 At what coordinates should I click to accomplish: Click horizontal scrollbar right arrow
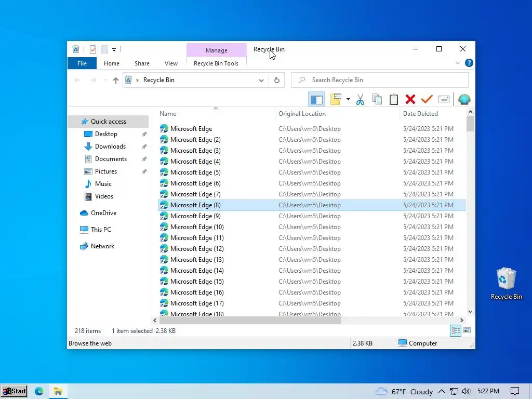(x=462, y=320)
